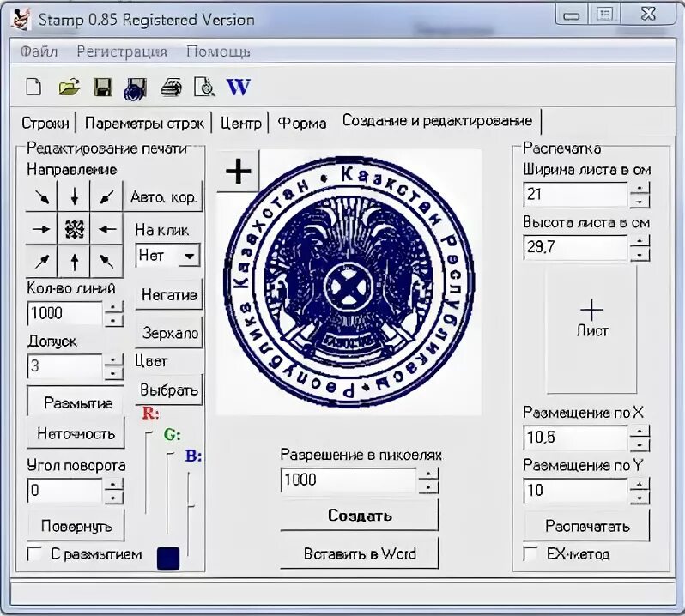Viewport: 685px width, 616px height.
Task: Open the Регистрация menu
Action: click(122, 51)
